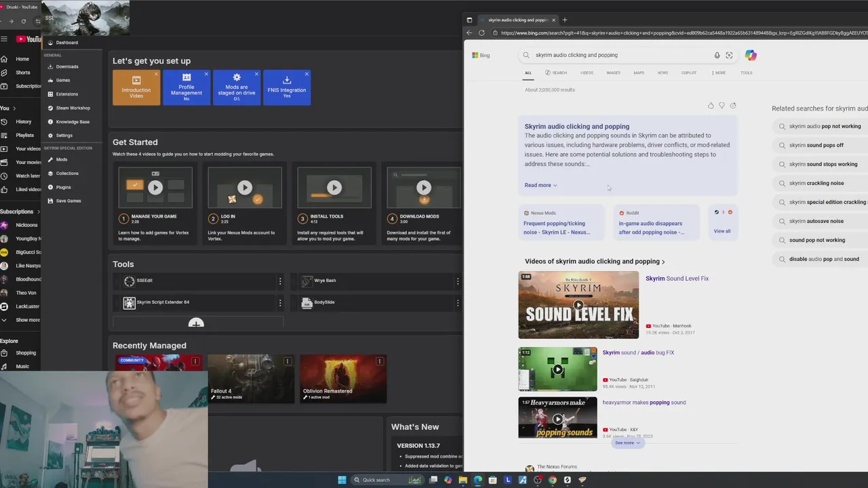868x488 pixels.
Task: Switch to Bing News tab
Action: tap(663, 73)
